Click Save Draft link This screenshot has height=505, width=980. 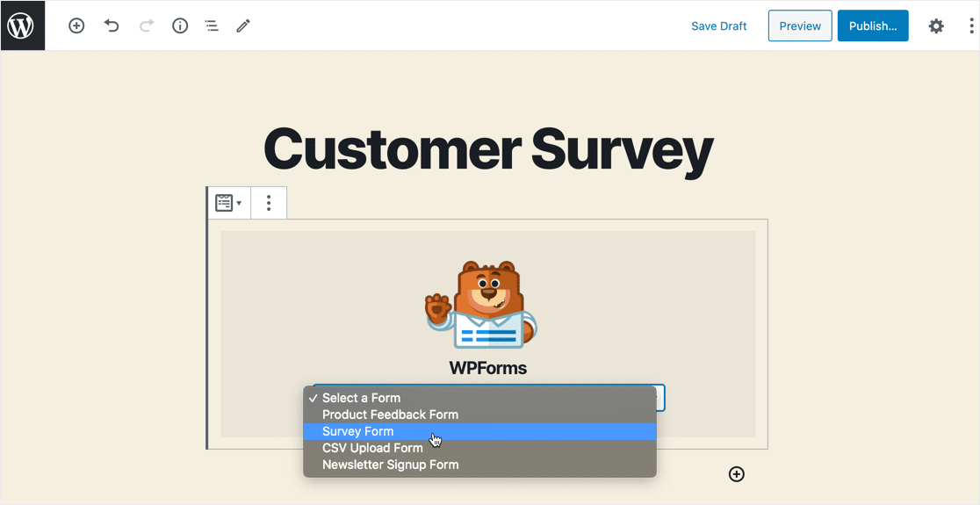click(718, 25)
